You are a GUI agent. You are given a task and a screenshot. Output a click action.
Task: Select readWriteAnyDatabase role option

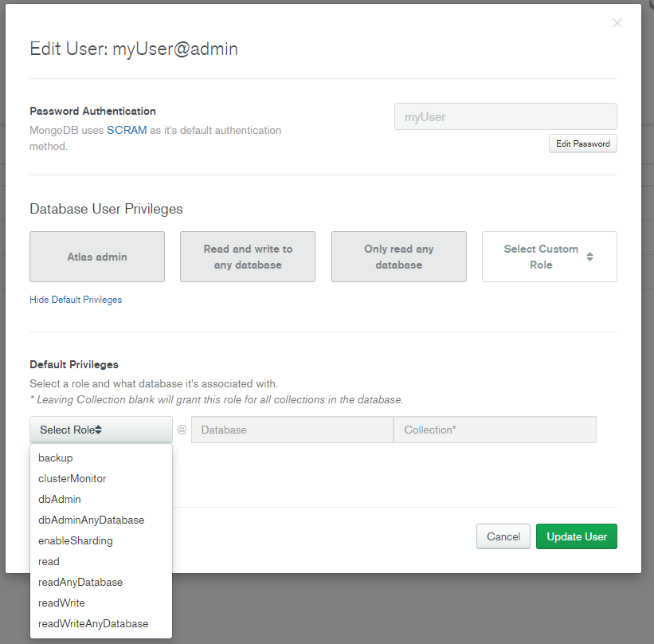[x=93, y=623]
